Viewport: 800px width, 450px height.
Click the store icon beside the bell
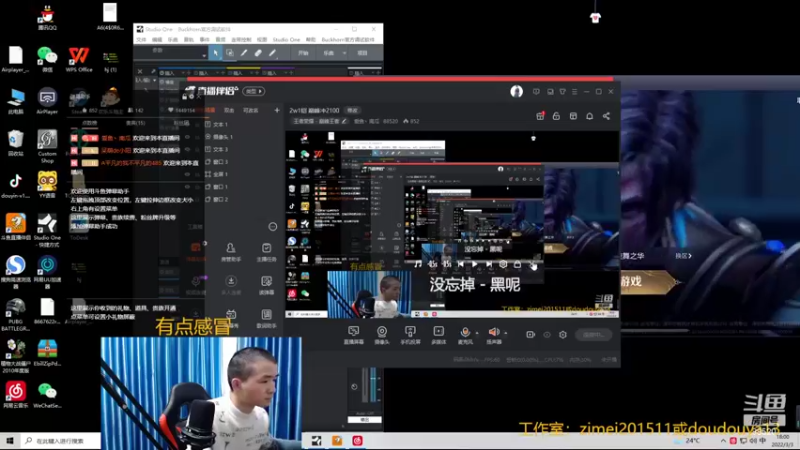573,116
